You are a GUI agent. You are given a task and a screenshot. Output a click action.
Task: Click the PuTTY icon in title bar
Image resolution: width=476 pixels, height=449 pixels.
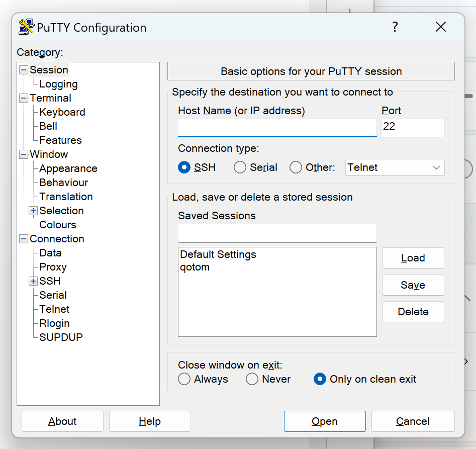point(26,27)
